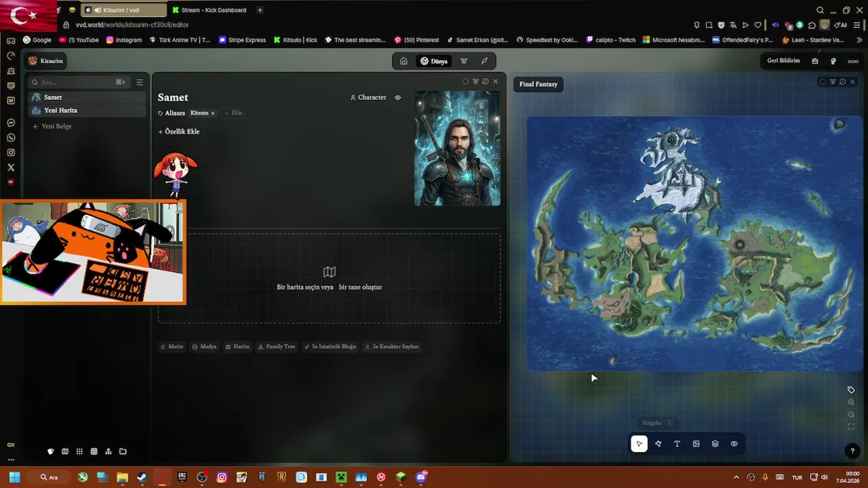Open the W wiki tab in the top navigation
Screen dimensions: 868x488
(464, 61)
